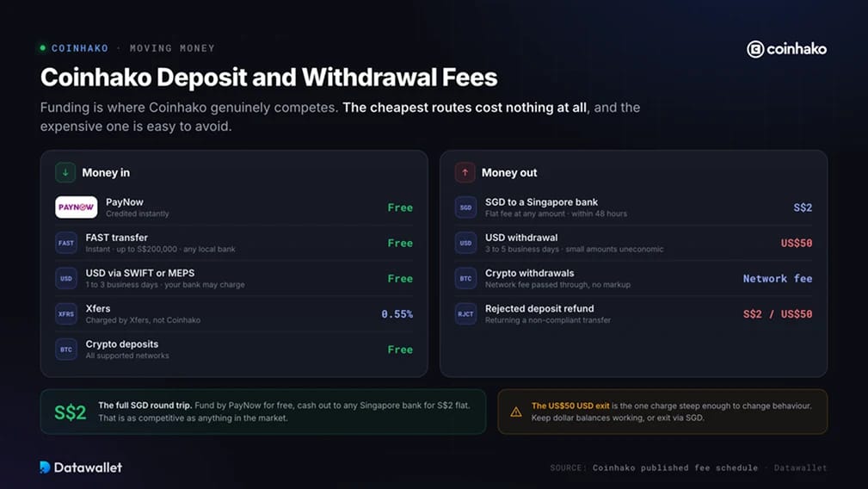Click the RJCT rejected deposit icon
Image resolution: width=868 pixels, height=489 pixels.
tap(465, 314)
